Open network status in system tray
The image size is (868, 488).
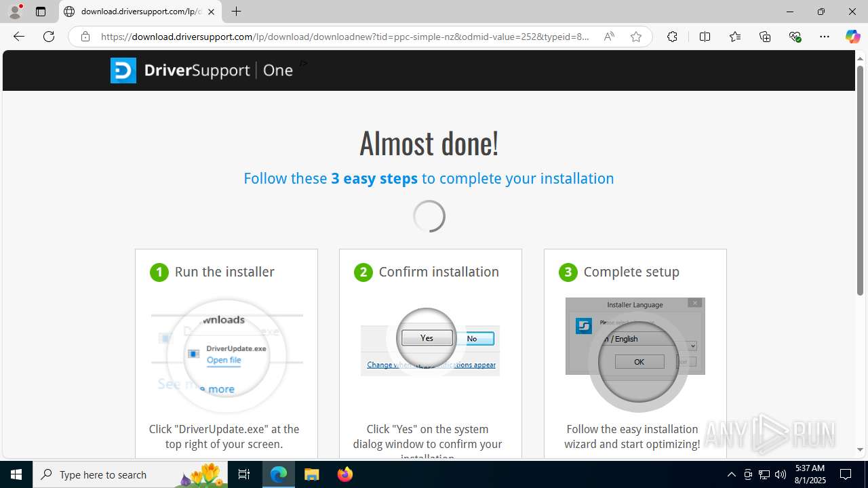[x=764, y=474]
